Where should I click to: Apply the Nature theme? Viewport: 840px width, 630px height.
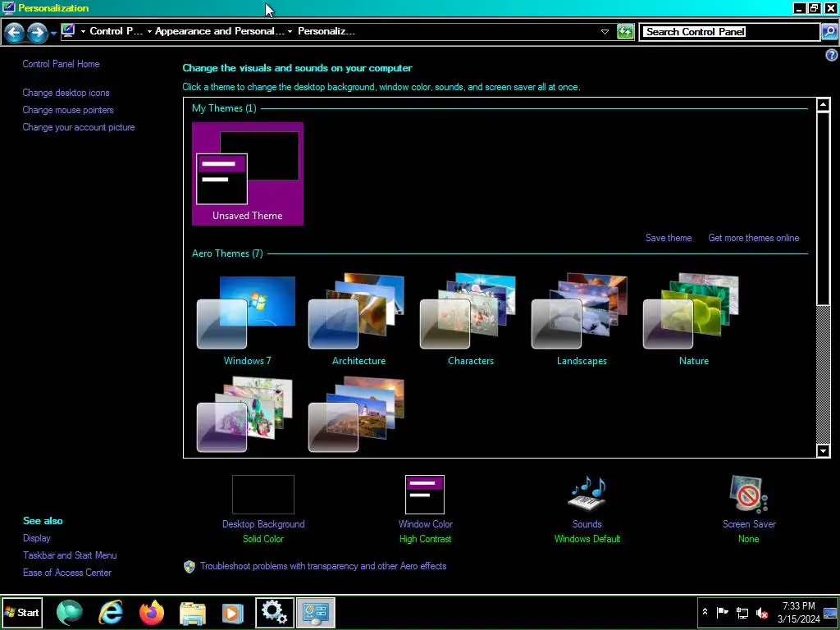click(694, 320)
